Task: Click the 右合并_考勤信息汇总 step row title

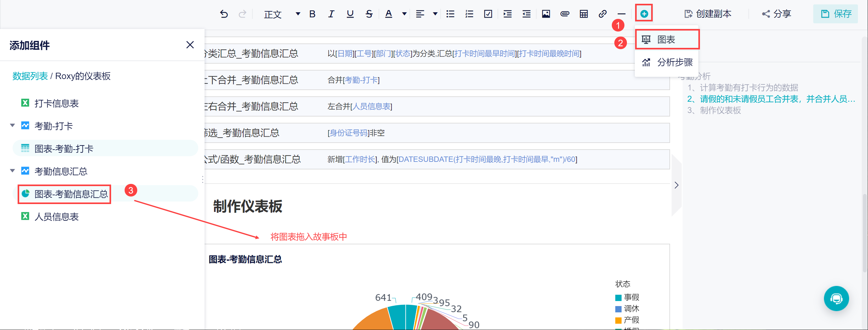Action: pyautogui.click(x=251, y=106)
